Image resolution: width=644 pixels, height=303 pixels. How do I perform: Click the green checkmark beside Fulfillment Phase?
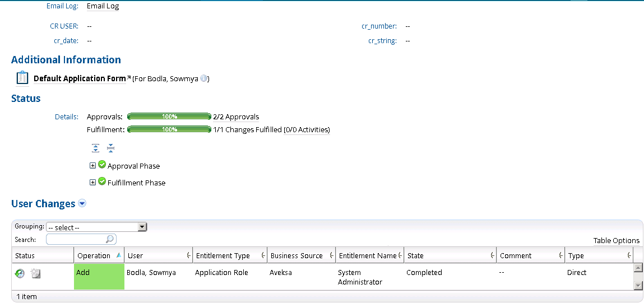tap(102, 182)
